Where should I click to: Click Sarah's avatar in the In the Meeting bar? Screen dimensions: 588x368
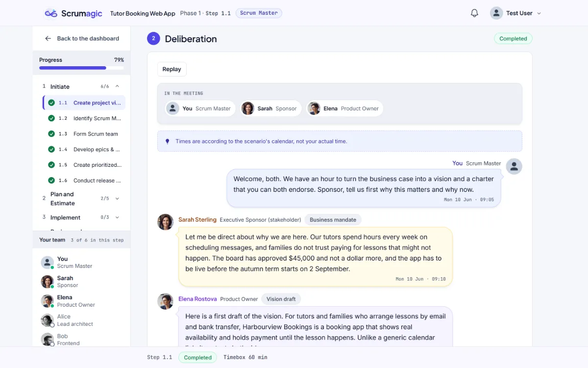(x=248, y=108)
